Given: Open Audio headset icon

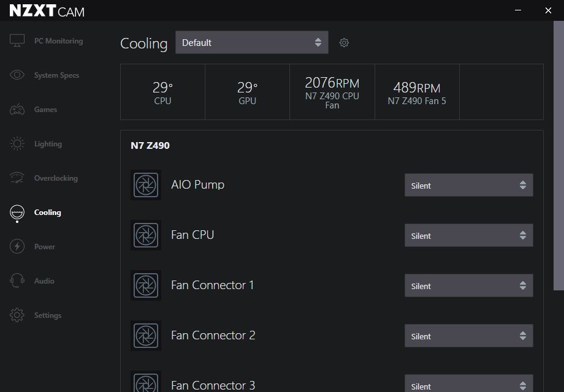Looking at the screenshot, I should coord(17,281).
